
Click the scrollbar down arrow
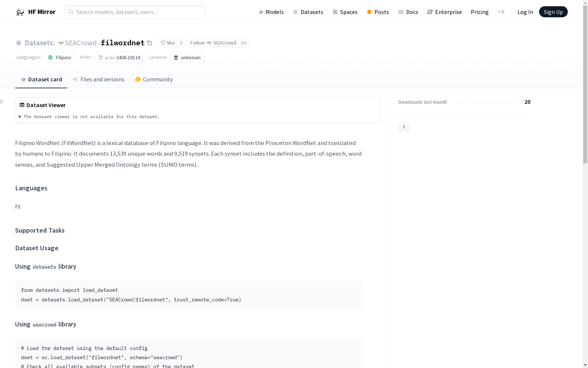click(585, 365)
